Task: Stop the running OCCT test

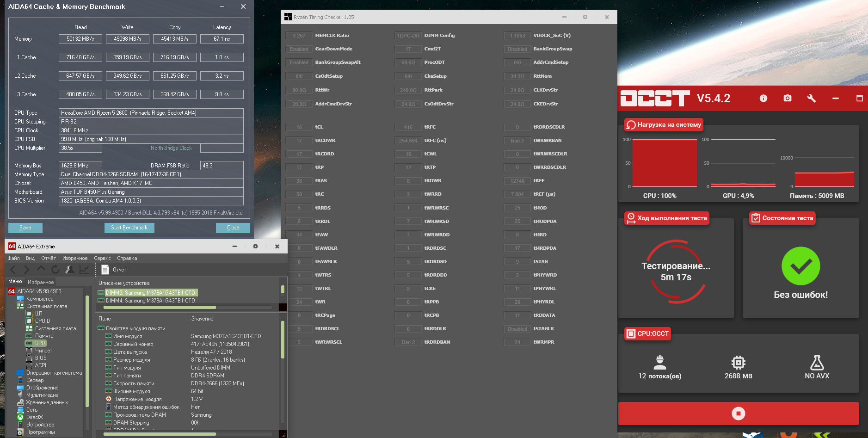Action: (x=738, y=413)
